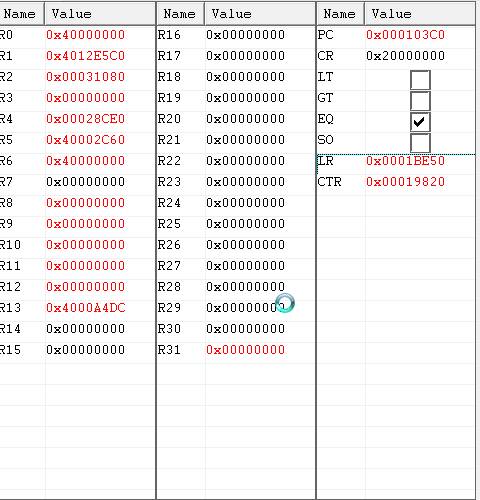Select the R16 register value

point(246,35)
